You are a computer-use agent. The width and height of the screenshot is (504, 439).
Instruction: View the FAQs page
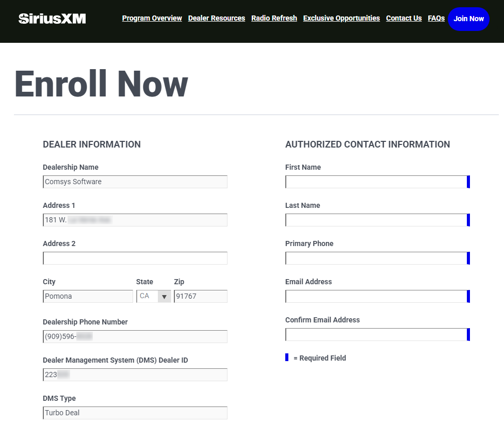point(436,19)
